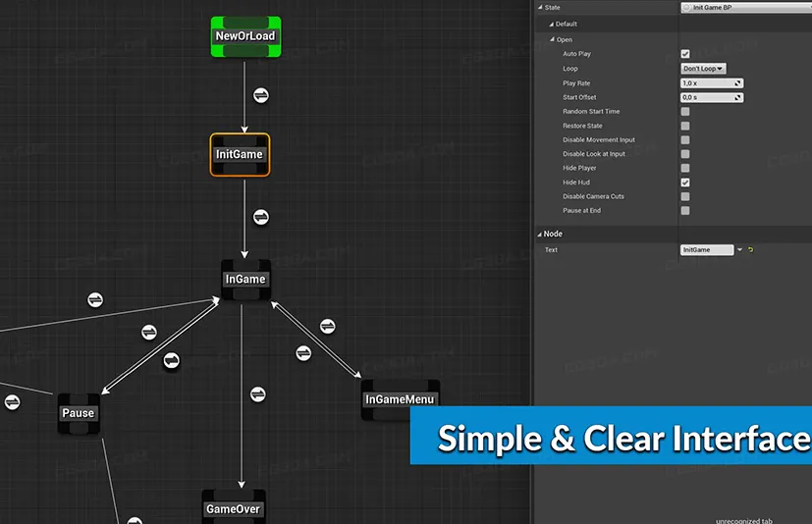The height and width of the screenshot is (524, 812).
Task: Select upper transition icon between InGame and Pause
Action: click(149, 333)
